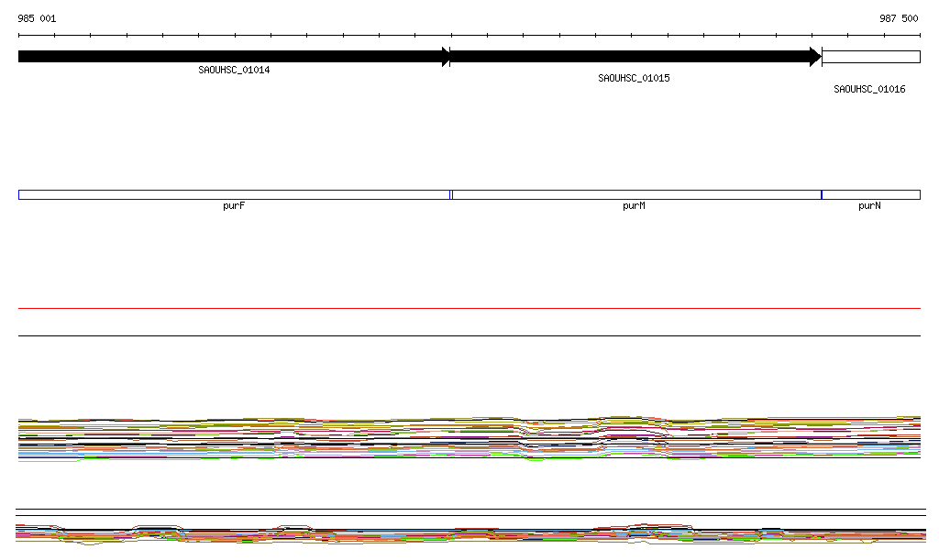Click the purN annotation box

[870, 194]
